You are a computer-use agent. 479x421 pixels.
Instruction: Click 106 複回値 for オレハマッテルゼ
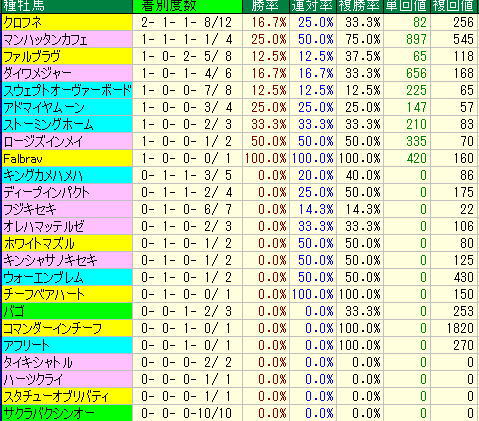tap(463, 226)
